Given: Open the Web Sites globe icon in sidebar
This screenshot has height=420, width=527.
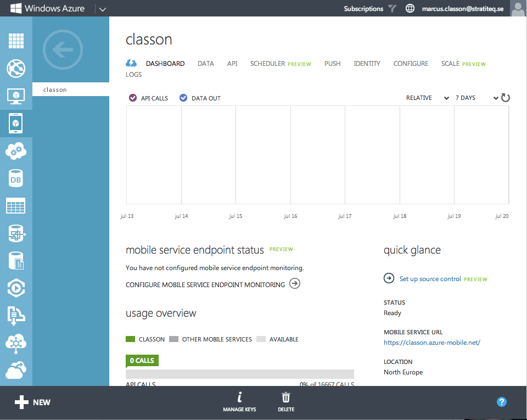Looking at the screenshot, I should coord(16,69).
